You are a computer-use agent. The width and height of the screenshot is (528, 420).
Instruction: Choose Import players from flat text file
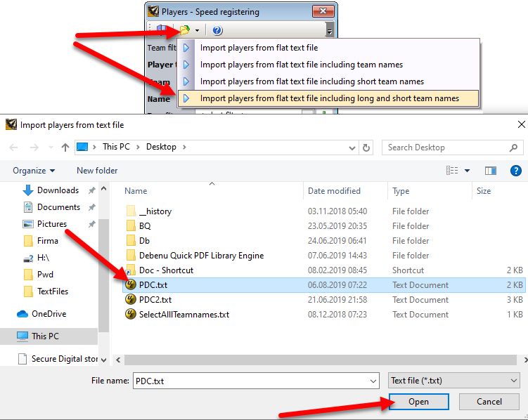tap(259, 48)
